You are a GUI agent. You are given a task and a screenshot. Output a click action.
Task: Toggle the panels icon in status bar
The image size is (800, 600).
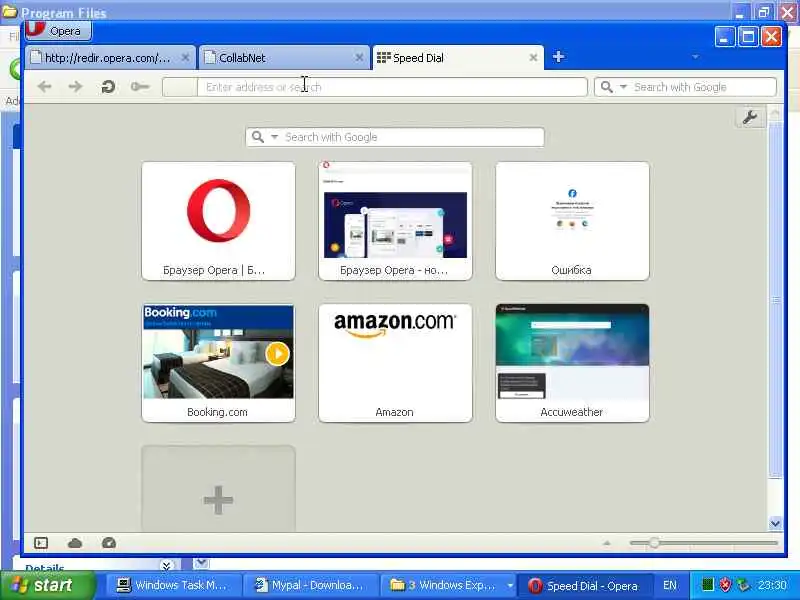(41, 543)
